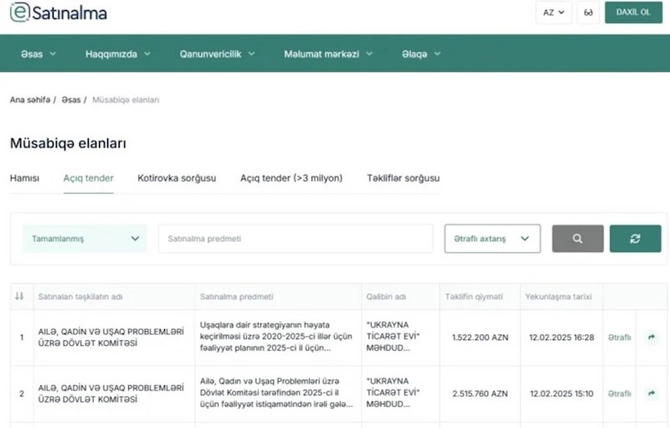Select the Hamısı tab
The height and width of the screenshot is (428, 670).
[24, 178]
